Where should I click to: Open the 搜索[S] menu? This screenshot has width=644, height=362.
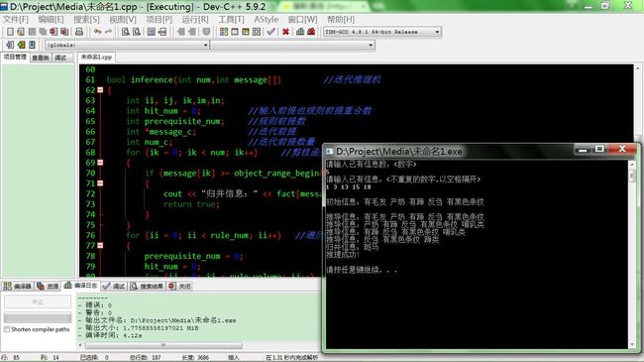(86, 19)
